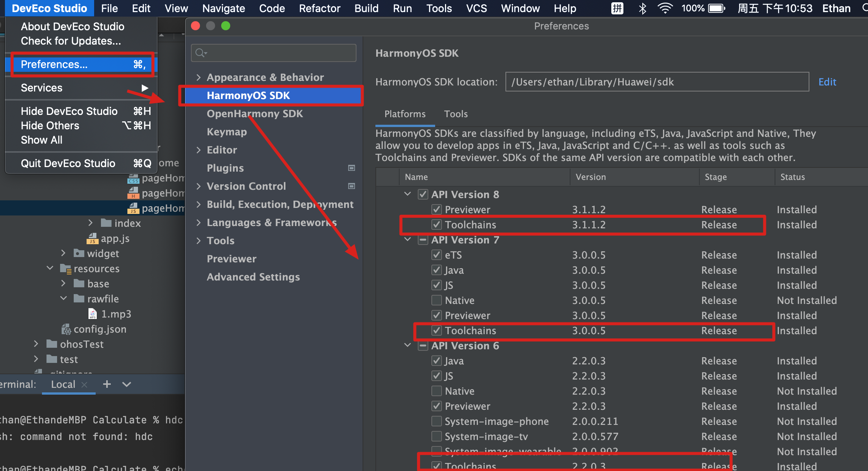Image resolution: width=868 pixels, height=471 pixels.
Task: Select OpenHarmony SDK in settings list
Action: (x=255, y=114)
